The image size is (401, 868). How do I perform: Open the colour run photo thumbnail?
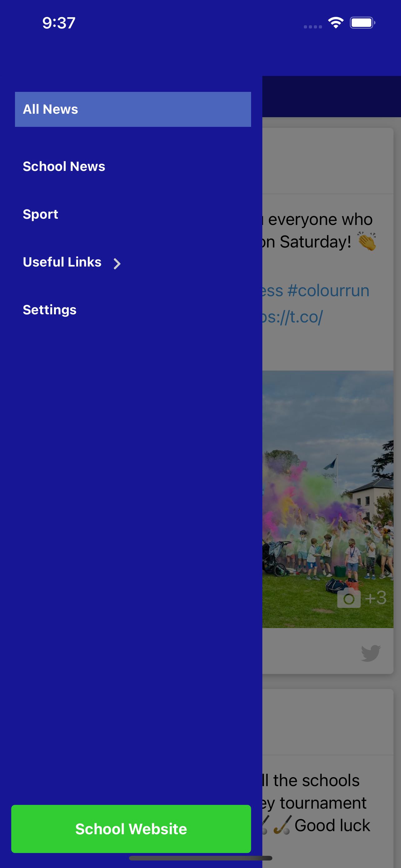coord(328,499)
